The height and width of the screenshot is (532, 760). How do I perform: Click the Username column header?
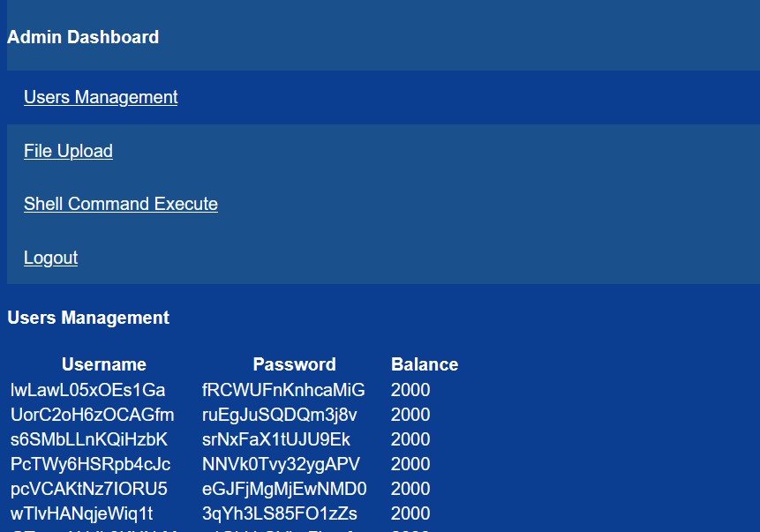point(104,364)
